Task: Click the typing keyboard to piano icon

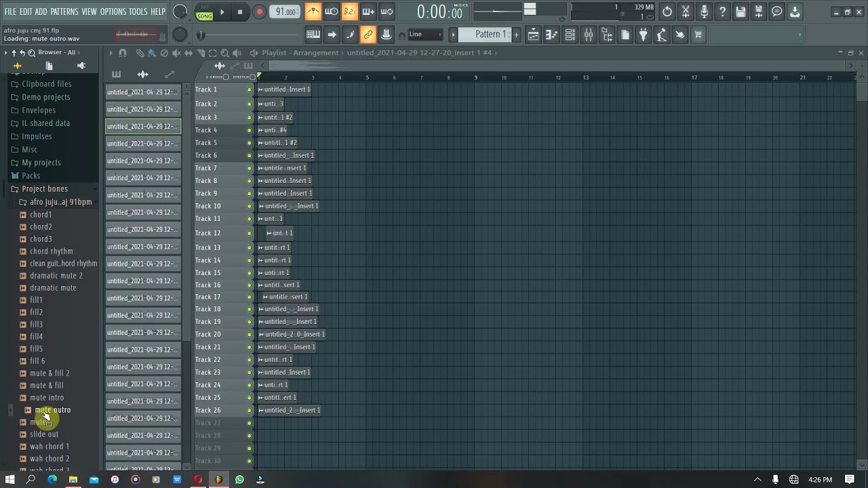Action: click(x=313, y=35)
